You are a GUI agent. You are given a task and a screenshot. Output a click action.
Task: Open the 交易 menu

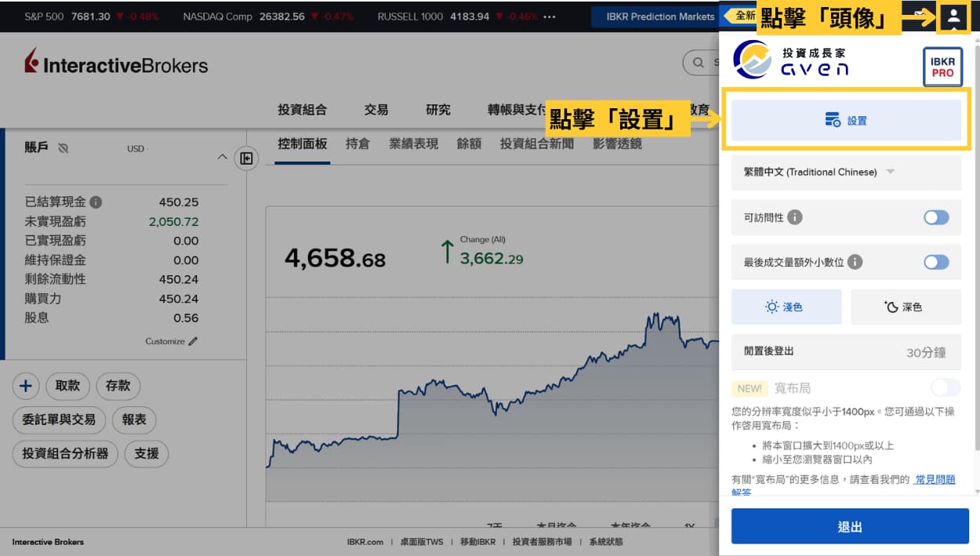[376, 110]
